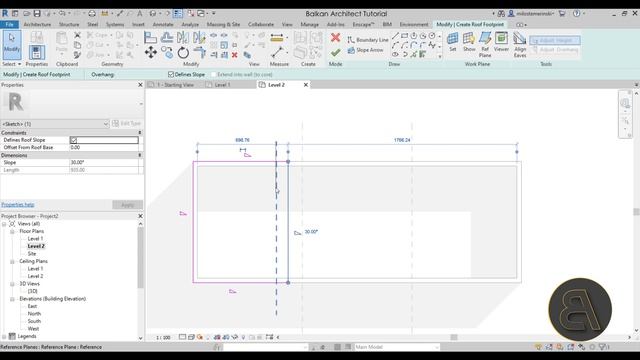The width and height of the screenshot is (640, 360).
Task: Activate the Align tool in Modify panel
Action: [150, 38]
